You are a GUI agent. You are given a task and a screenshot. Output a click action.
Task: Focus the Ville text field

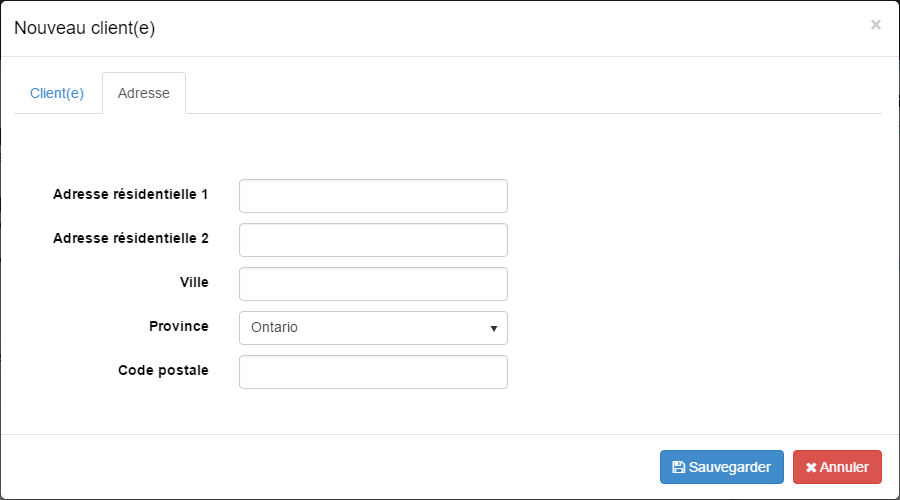click(373, 284)
